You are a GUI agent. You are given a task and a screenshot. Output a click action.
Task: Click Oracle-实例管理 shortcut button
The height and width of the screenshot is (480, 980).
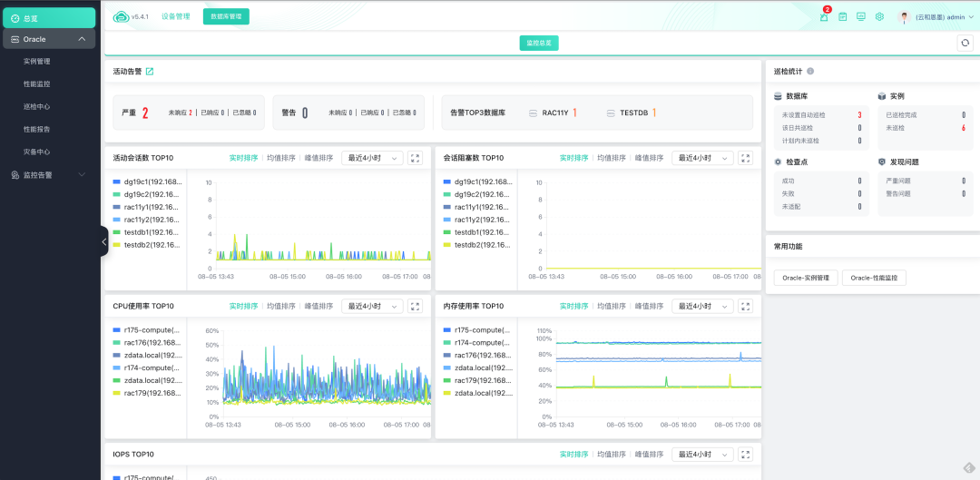pyautogui.click(x=806, y=279)
